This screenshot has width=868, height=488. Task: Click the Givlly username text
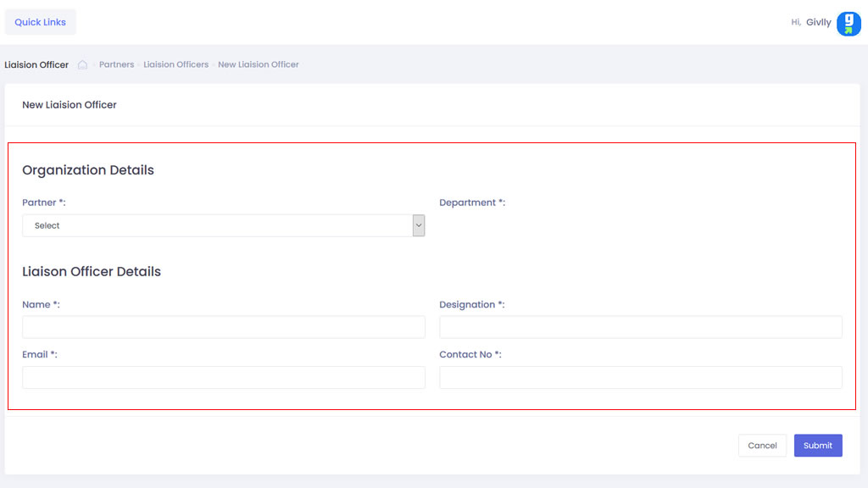click(x=818, y=23)
